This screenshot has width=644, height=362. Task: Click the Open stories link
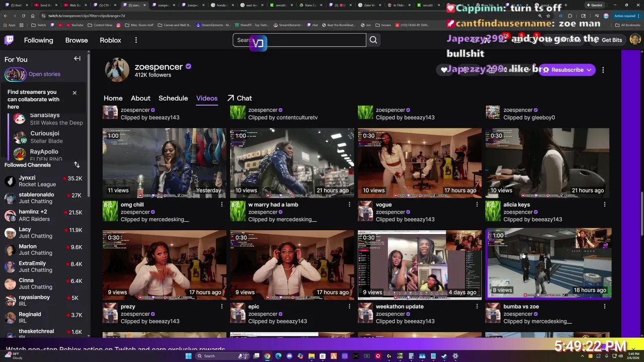point(44,74)
